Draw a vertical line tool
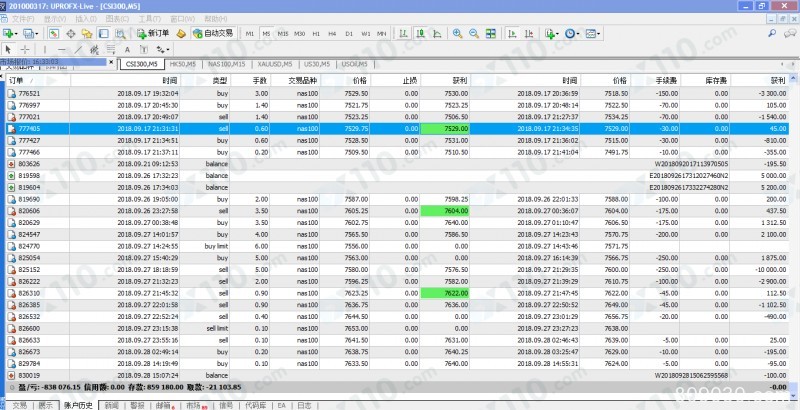 click(x=45, y=49)
